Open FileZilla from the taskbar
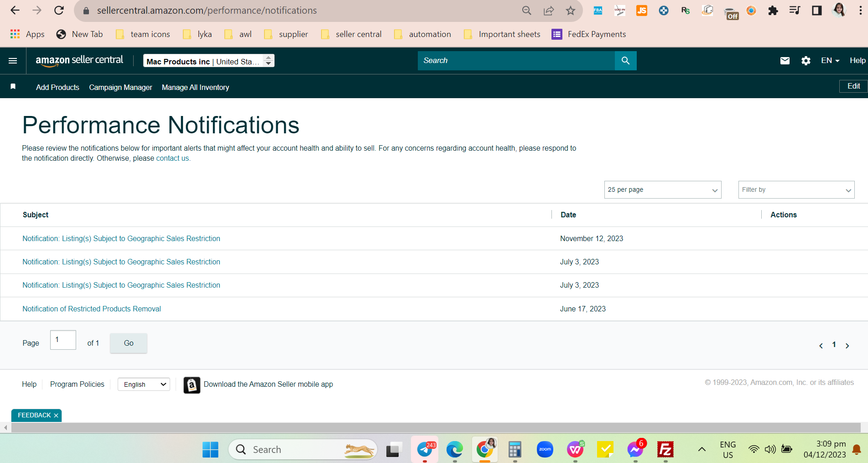The height and width of the screenshot is (463, 868). coord(665,450)
